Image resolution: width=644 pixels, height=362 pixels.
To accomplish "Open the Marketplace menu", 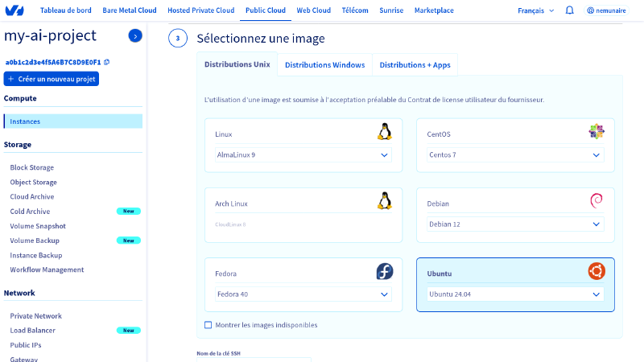I will (x=434, y=10).
